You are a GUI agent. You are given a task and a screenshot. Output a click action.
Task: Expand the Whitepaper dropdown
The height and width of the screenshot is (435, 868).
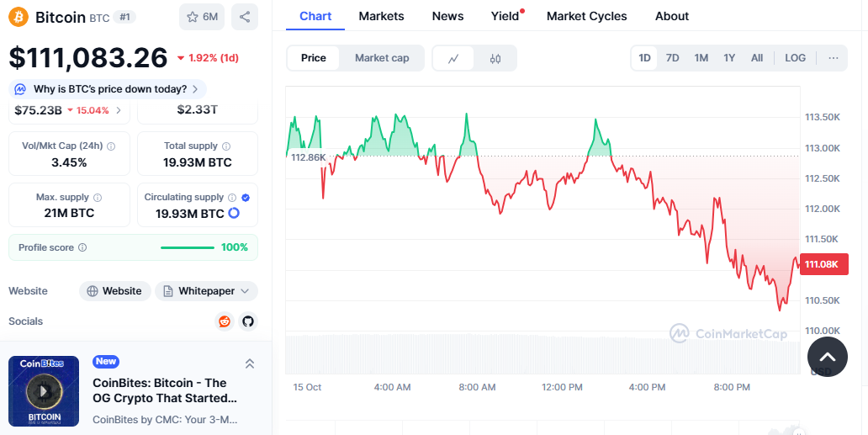[206, 291]
